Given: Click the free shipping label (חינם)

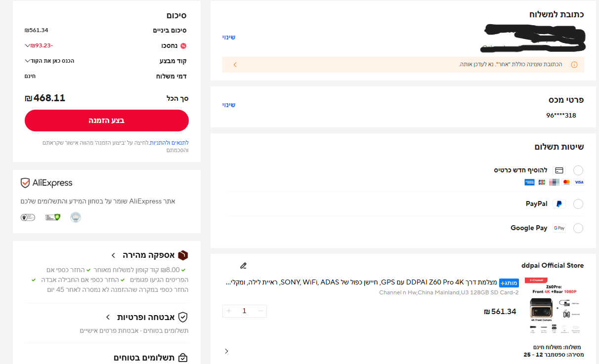Looking at the screenshot, I should pyautogui.click(x=30, y=76).
